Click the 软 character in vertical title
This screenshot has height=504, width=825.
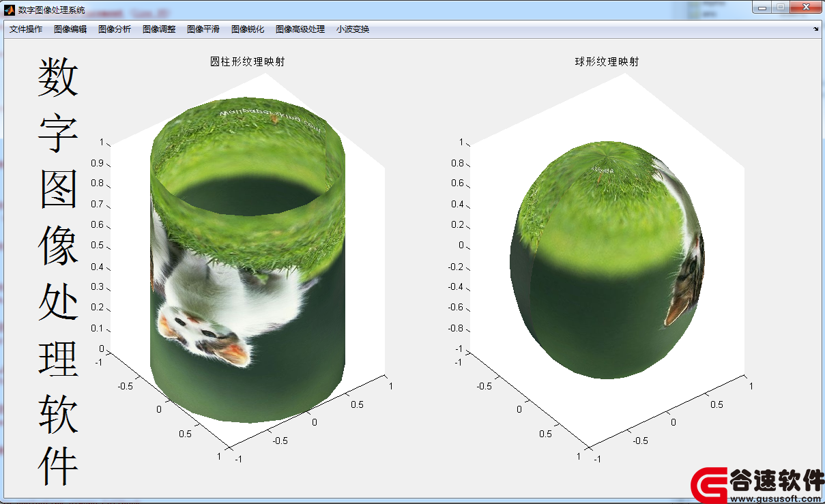point(58,414)
